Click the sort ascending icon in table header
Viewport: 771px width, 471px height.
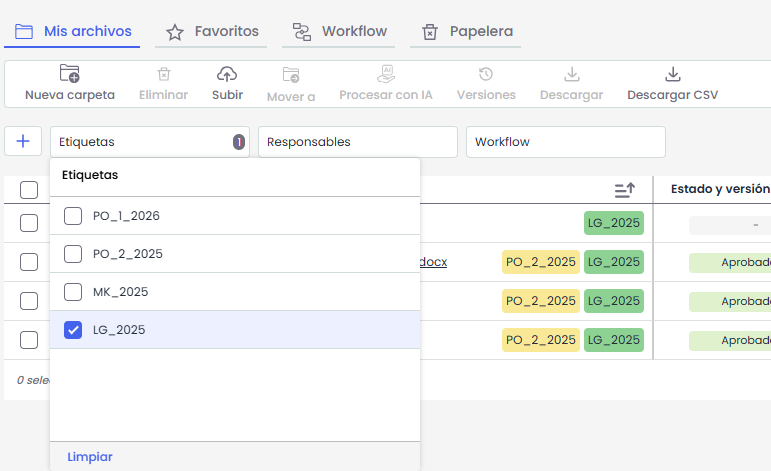[625, 189]
